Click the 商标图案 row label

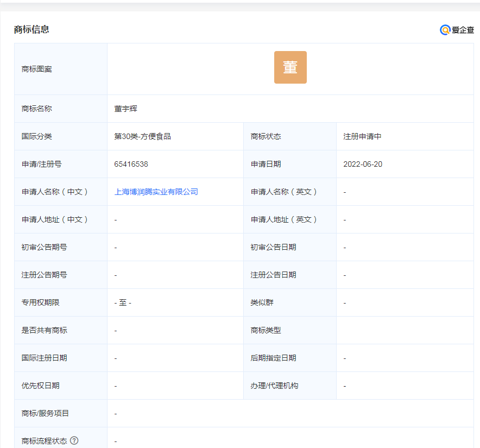click(x=37, y=69)
